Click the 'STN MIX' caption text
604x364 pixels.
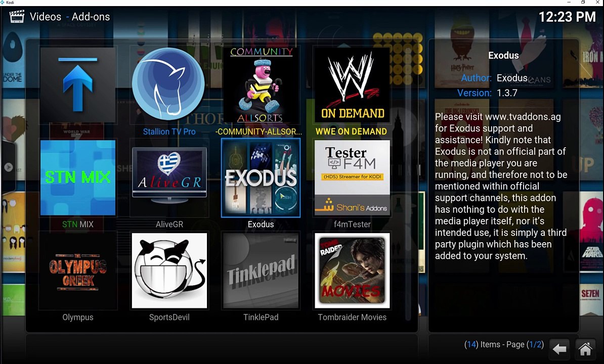(x=78, y=224)
